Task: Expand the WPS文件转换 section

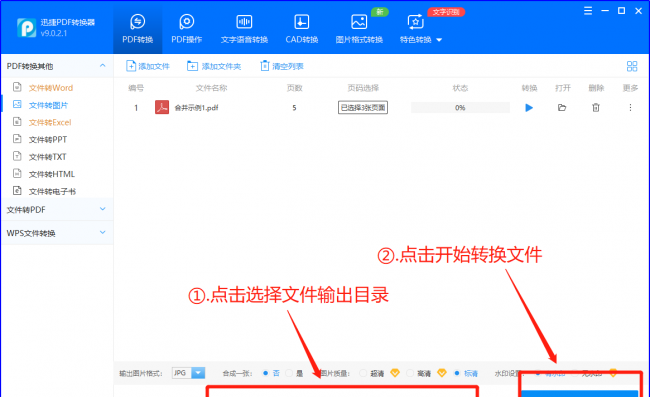Action: 103,232
